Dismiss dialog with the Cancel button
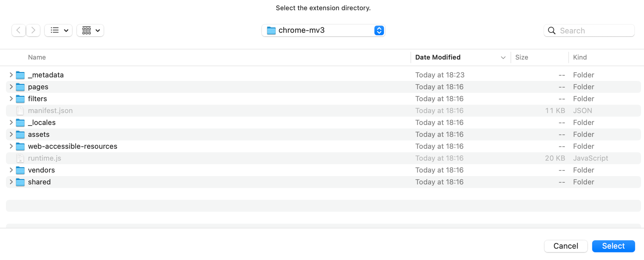Screen dimensions: 644x260 tap(566, 246)
